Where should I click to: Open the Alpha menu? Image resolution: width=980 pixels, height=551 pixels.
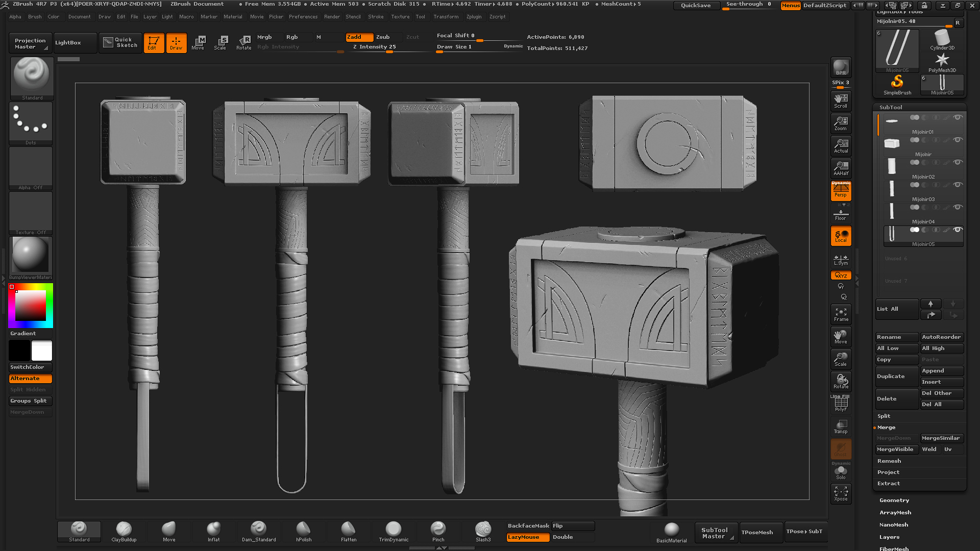tap(15, 17)
